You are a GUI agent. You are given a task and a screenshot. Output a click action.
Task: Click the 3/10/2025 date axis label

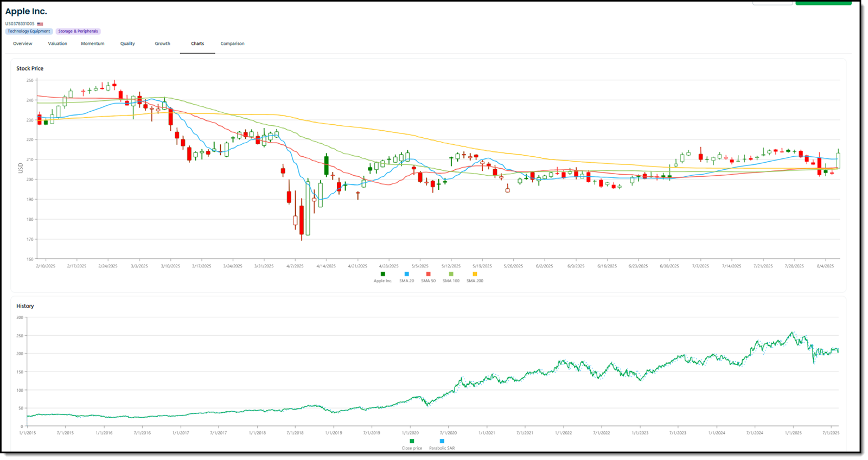coord(170,266)
